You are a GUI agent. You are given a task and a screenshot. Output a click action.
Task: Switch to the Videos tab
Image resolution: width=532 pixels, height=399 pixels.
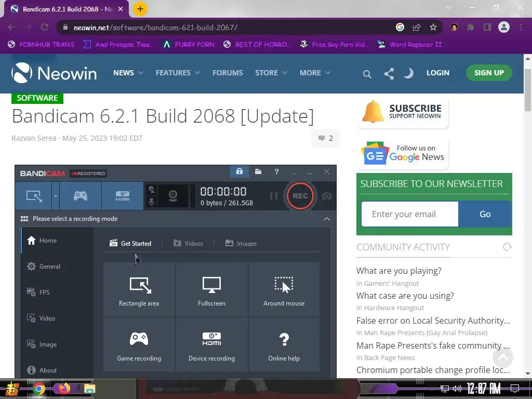(188, 243)
